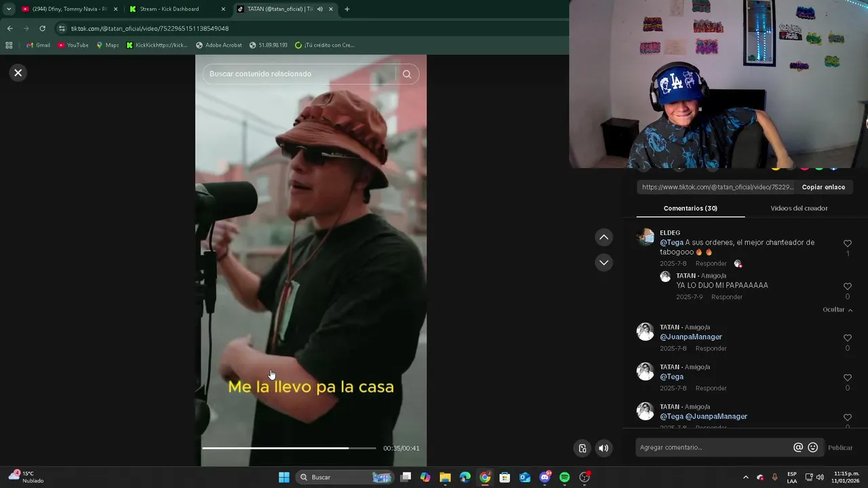This screenshot has height=488, width=868.
Task: Open Maps bookmark
Action: (x=107, y=45)
